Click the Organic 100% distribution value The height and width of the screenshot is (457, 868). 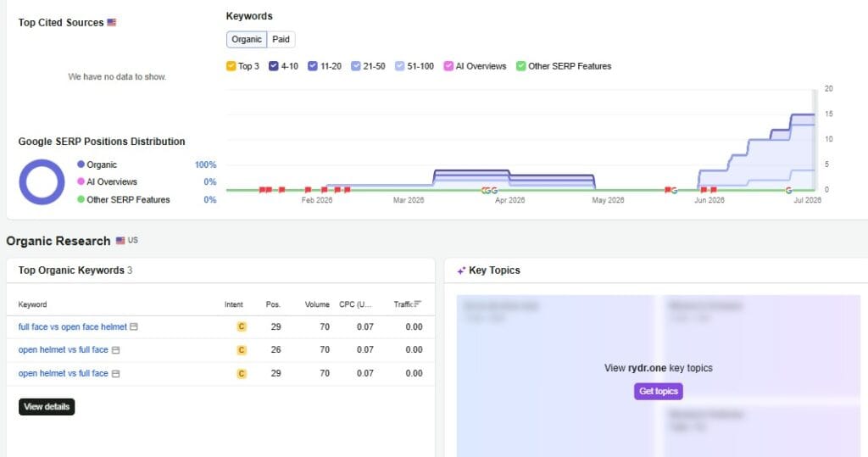205,164
